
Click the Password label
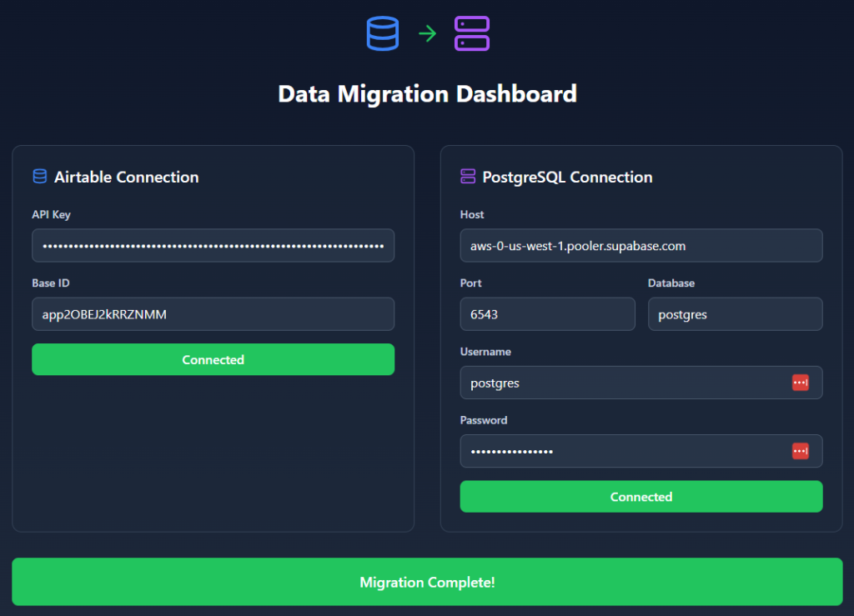[484, 420]
